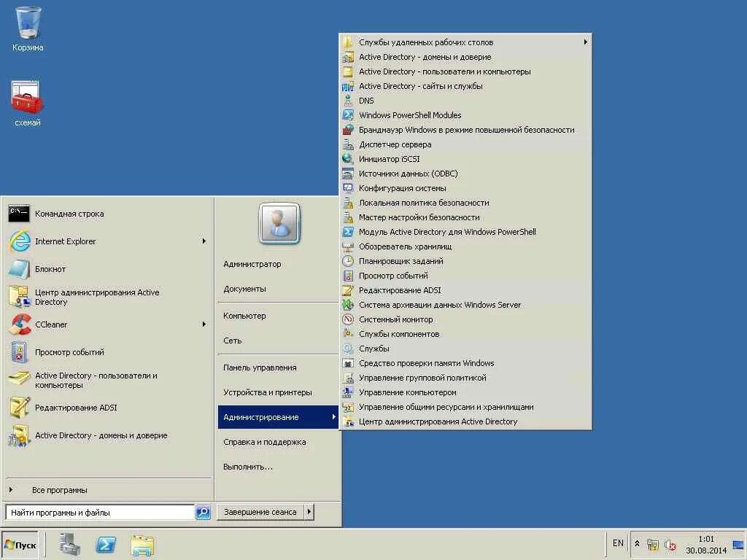
Task: Click the EN language indicator
Action: coord(618,543)
